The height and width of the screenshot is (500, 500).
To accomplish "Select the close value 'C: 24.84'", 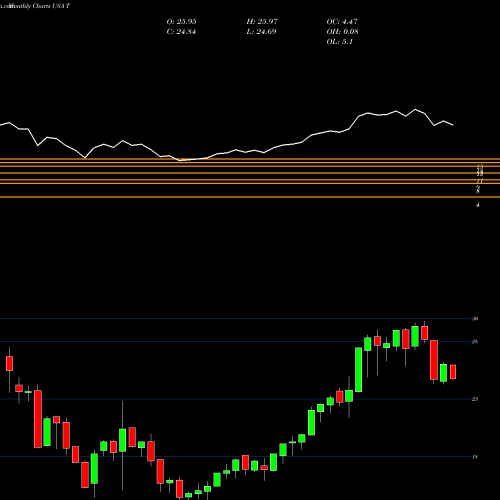I will [x=181, y=32].
